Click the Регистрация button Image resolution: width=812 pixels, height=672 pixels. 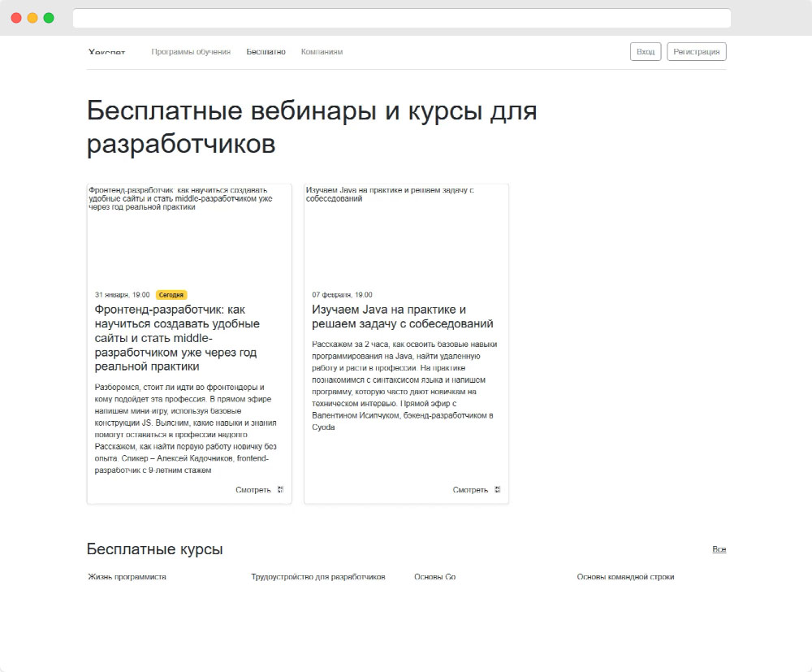click(696, 50)
